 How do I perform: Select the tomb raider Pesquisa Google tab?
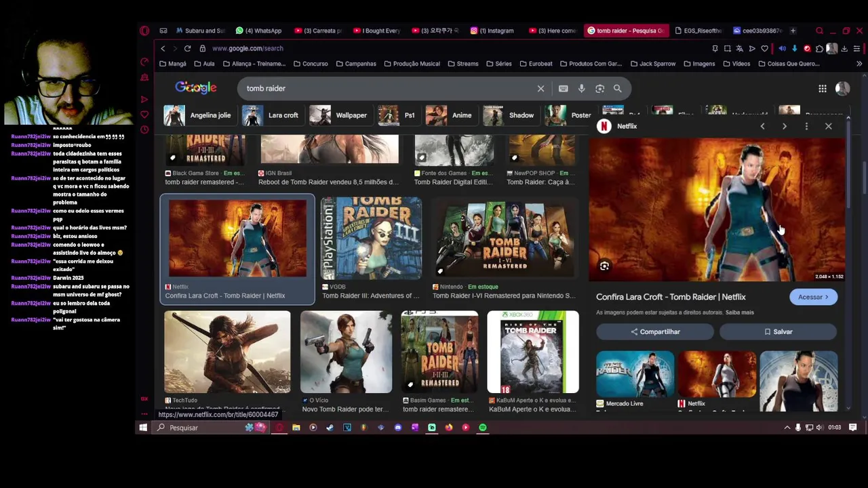(625, 30)
